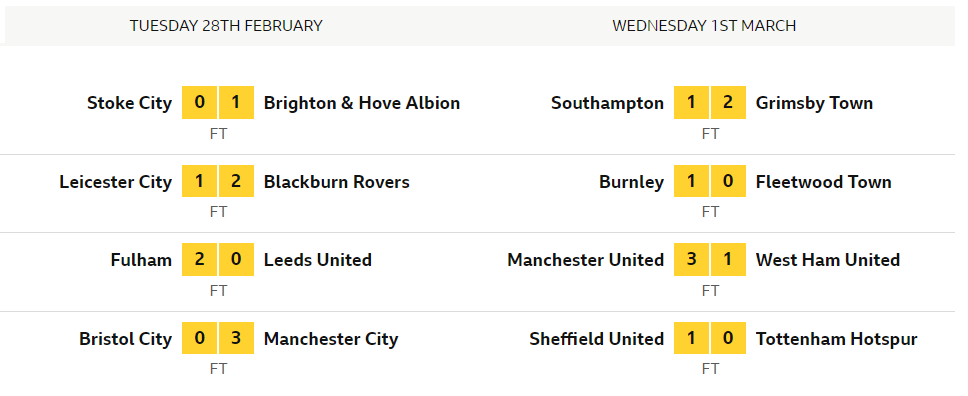The image size is (968, 396).
Task: Click the Southampton team name
Action: coord(607,103)
